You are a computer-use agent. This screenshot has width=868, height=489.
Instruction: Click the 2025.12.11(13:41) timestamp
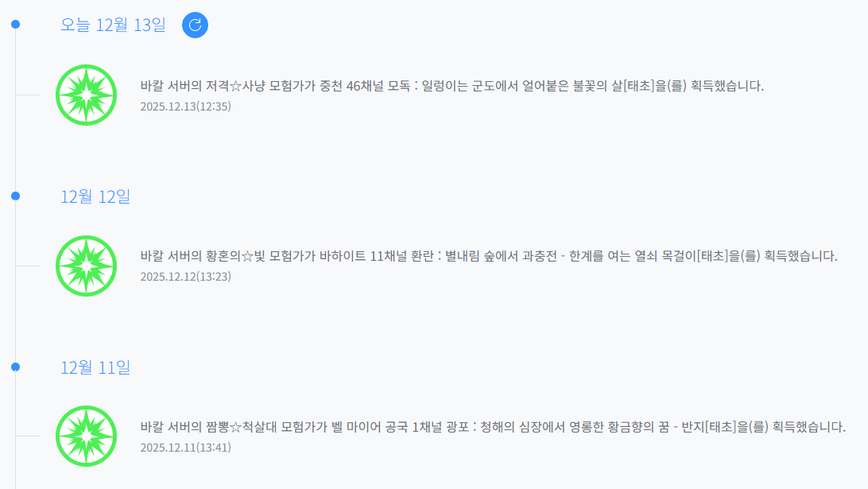(x=185, y=448)
